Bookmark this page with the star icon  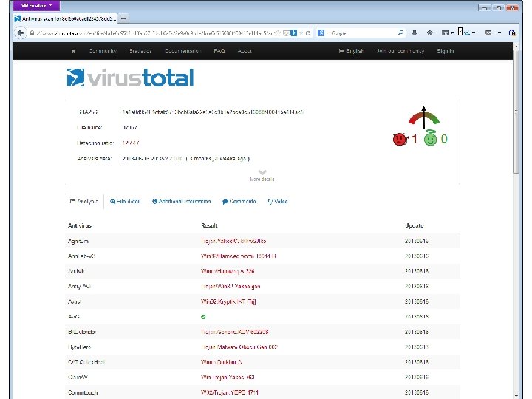[x=278, y=33]
